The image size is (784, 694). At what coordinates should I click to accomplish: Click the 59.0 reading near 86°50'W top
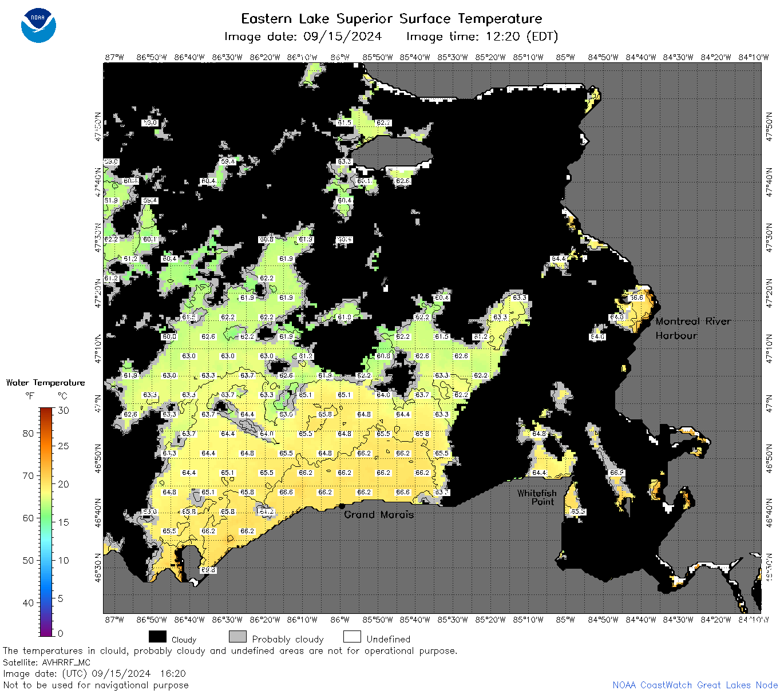[150, 122]
